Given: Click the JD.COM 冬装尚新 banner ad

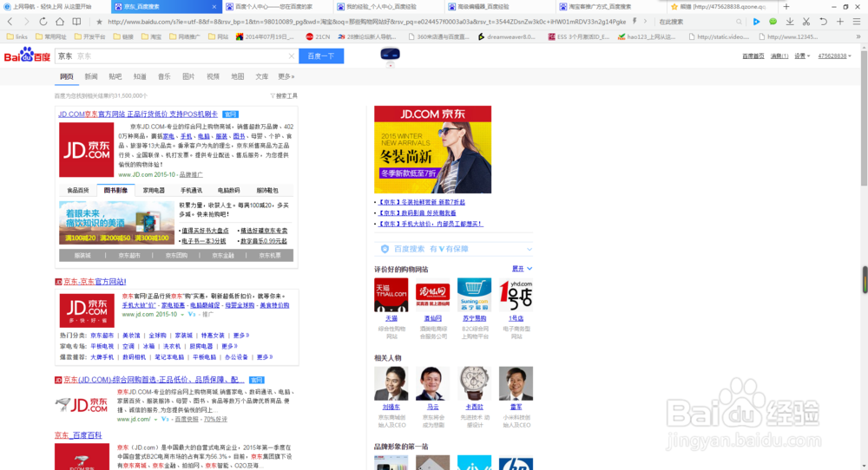Looking at the screenshot, I should tap(432, 149).
